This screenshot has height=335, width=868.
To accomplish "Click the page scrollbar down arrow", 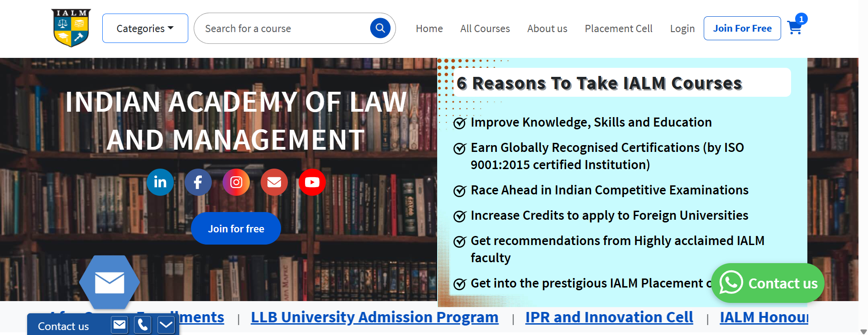I will (x=863, y=331).
